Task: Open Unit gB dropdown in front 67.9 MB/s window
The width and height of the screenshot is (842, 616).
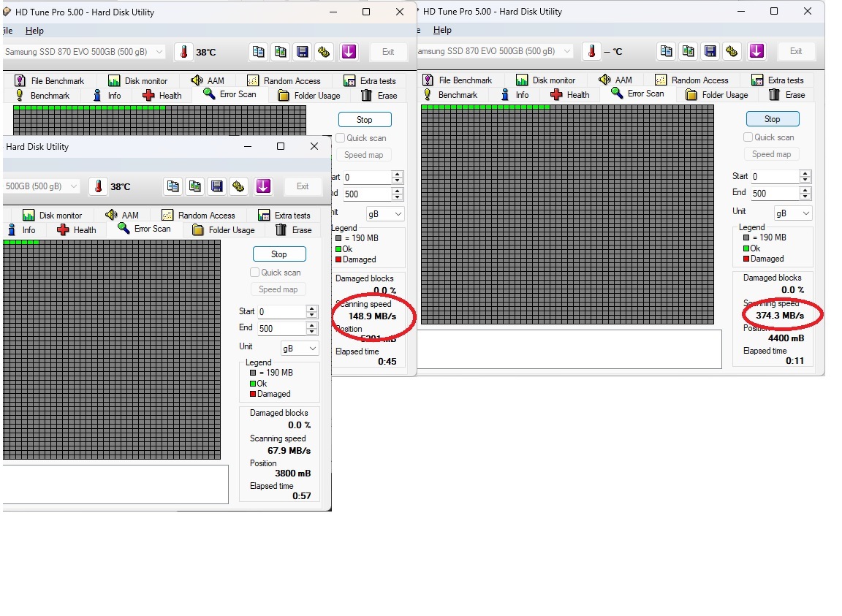Action: [300, 348]
